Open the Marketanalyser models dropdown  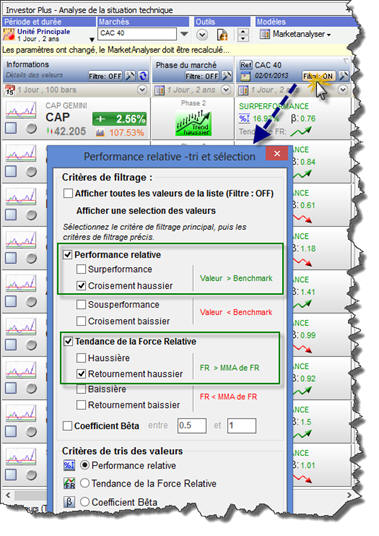(295, 34)
